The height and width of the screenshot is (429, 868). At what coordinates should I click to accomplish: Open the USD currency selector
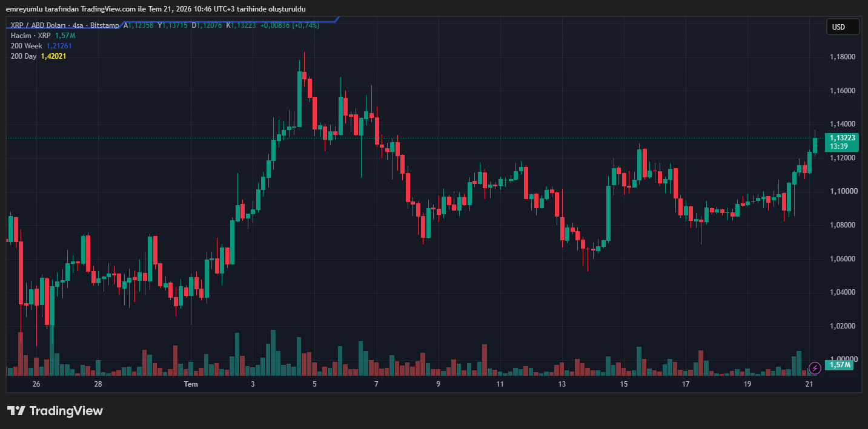tap(843, 27)
